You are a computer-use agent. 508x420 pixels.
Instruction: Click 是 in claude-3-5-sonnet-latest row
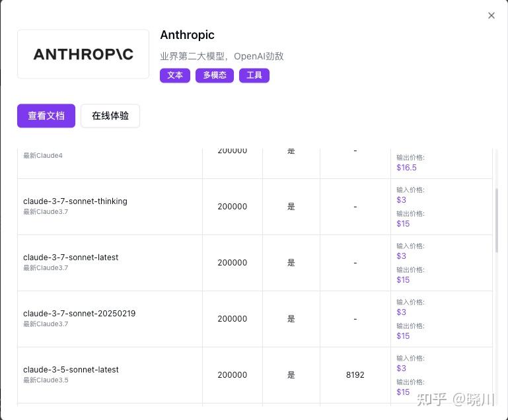pyautogui.click(x=291, y=374)
